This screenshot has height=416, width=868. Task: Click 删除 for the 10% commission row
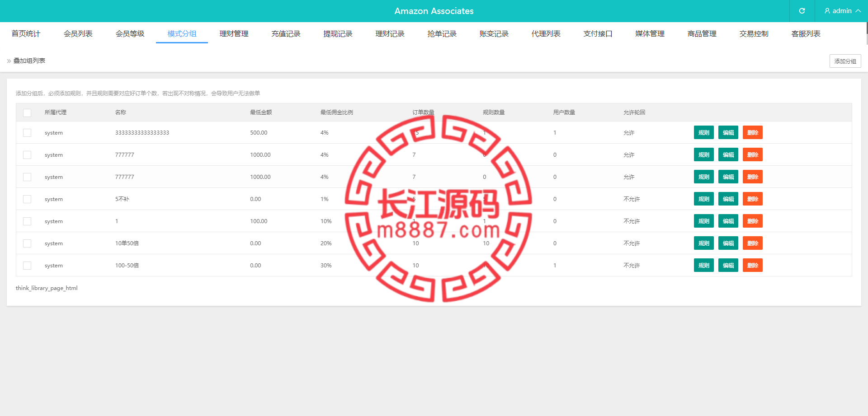click(x=753, y=221)
